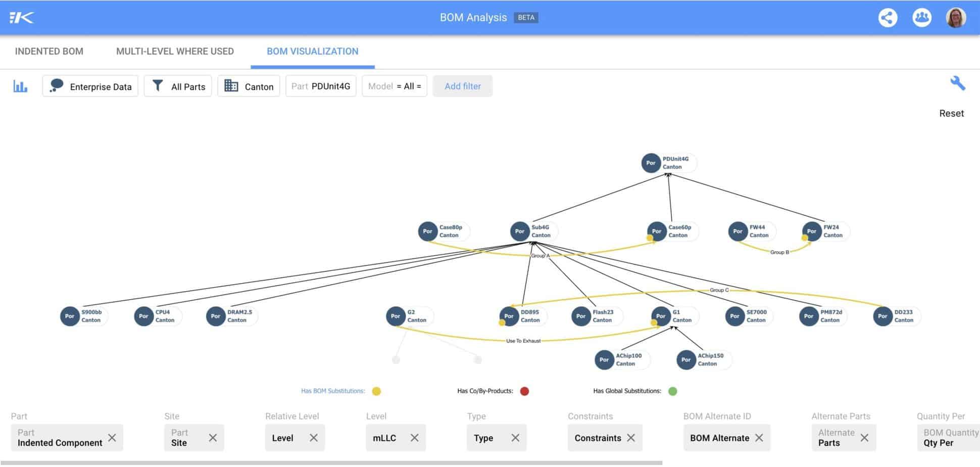The image size is (980, 467).
Task: Switch to the Indented BOM tab
Action: point(49,51)
